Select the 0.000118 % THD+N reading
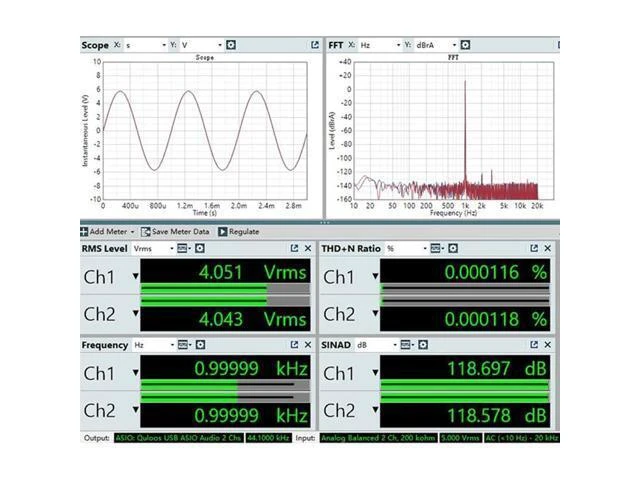Screen dimensions: 640x480 [x=496, y=319]
